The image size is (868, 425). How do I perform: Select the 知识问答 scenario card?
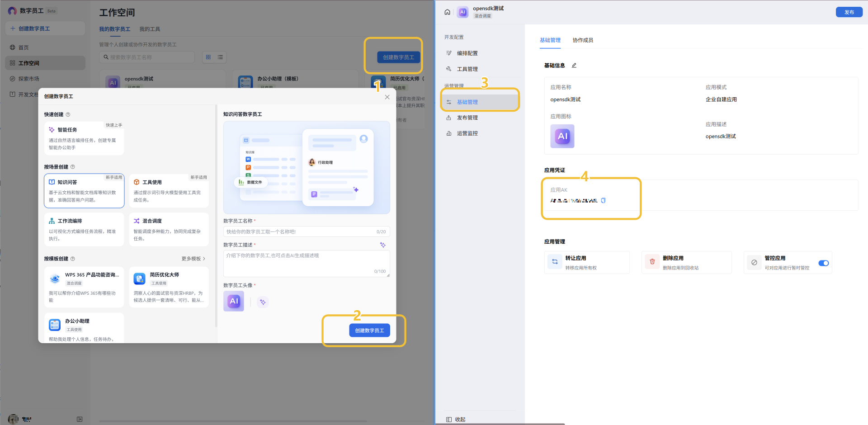pyautogui.click(x=84, y=191)
